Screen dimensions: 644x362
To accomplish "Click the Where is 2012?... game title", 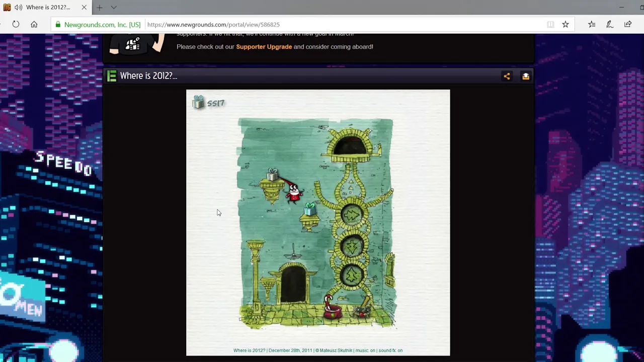I will pos(148,76).
